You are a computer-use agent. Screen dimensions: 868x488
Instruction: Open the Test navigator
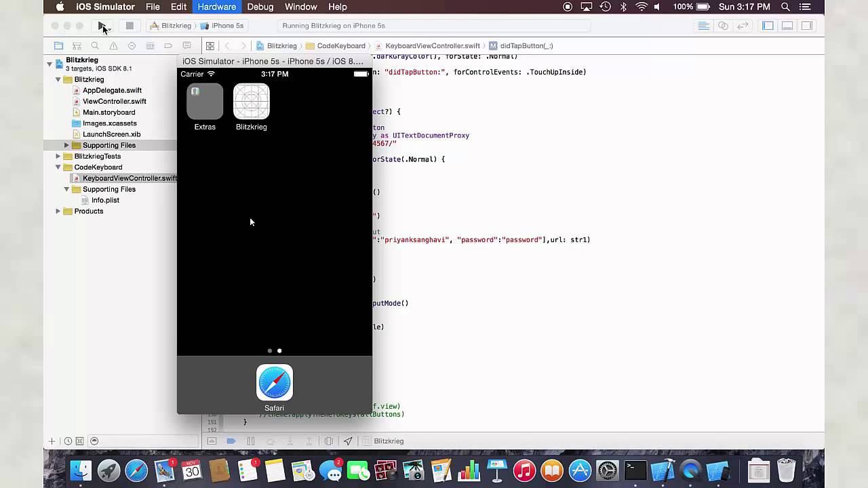pyautogui.click(x=132, y=45)
